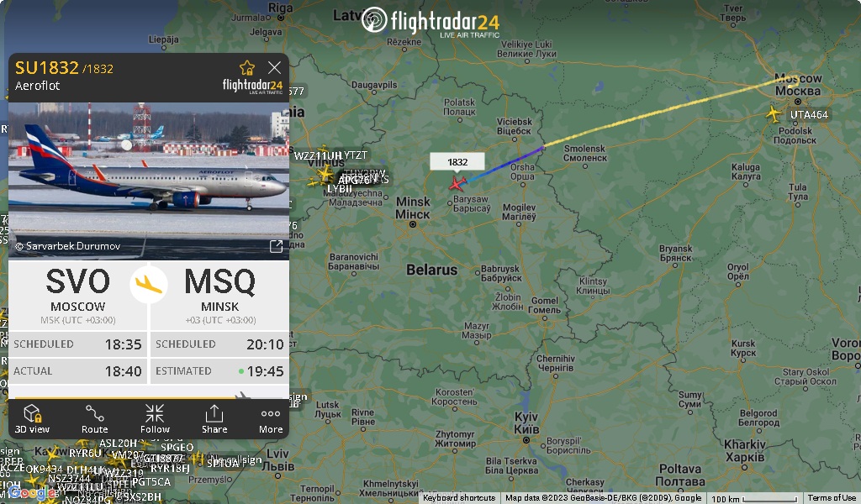Share this flight
This screenshot has width=861, height=504.
214,419
